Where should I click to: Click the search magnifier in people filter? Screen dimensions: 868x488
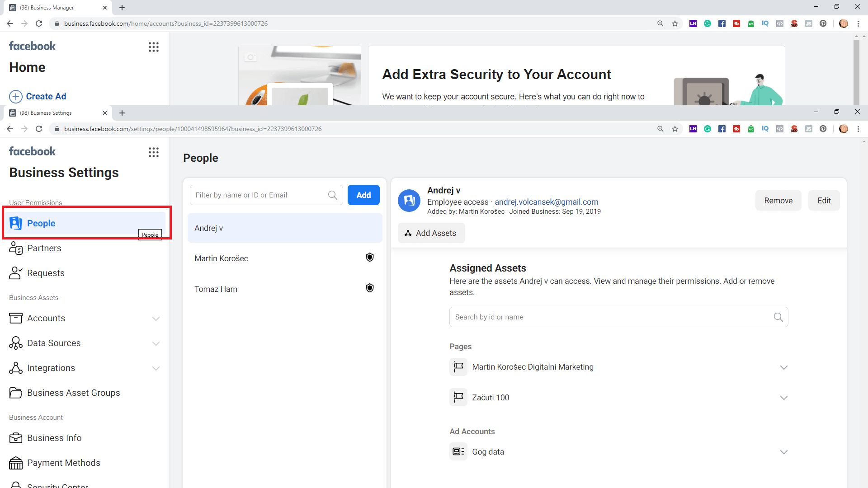pyautogui.click(x=333, y=195)
